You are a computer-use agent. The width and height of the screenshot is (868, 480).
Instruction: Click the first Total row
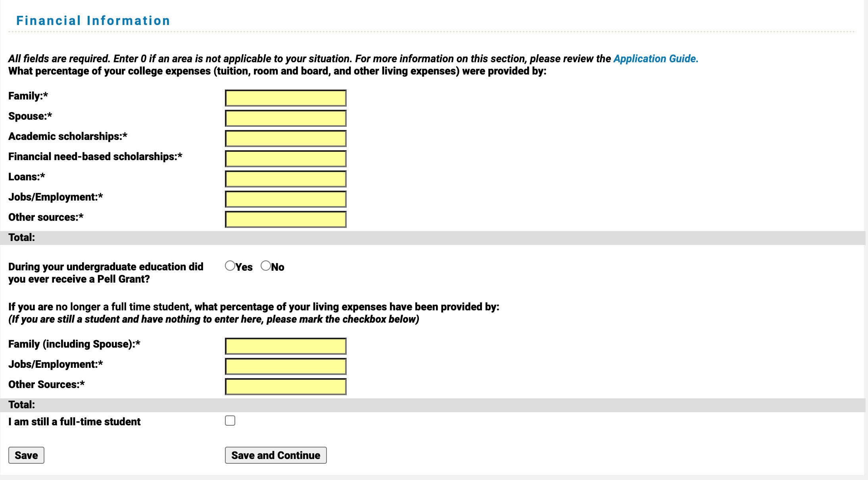pyautogui.click(x=22, y=237)
